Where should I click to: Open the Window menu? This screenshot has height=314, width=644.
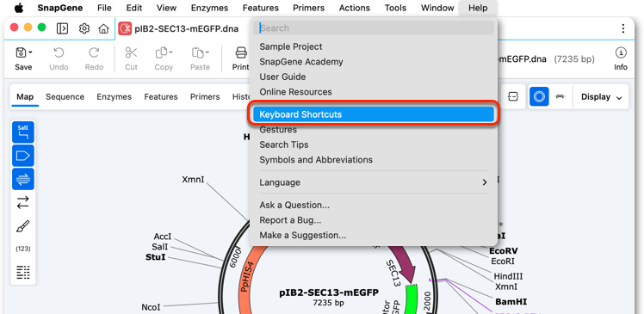437,8
